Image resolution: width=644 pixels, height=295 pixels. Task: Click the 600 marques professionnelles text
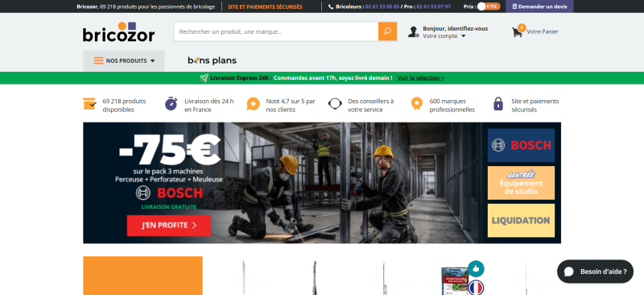(x=452, y=106)
